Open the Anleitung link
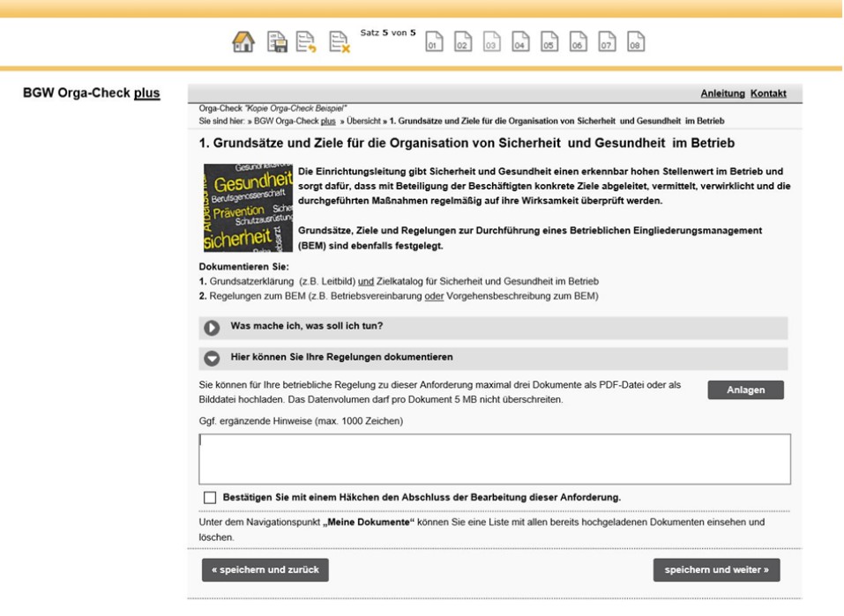Screen dimensions: 844x616 [x=722, y=93]
